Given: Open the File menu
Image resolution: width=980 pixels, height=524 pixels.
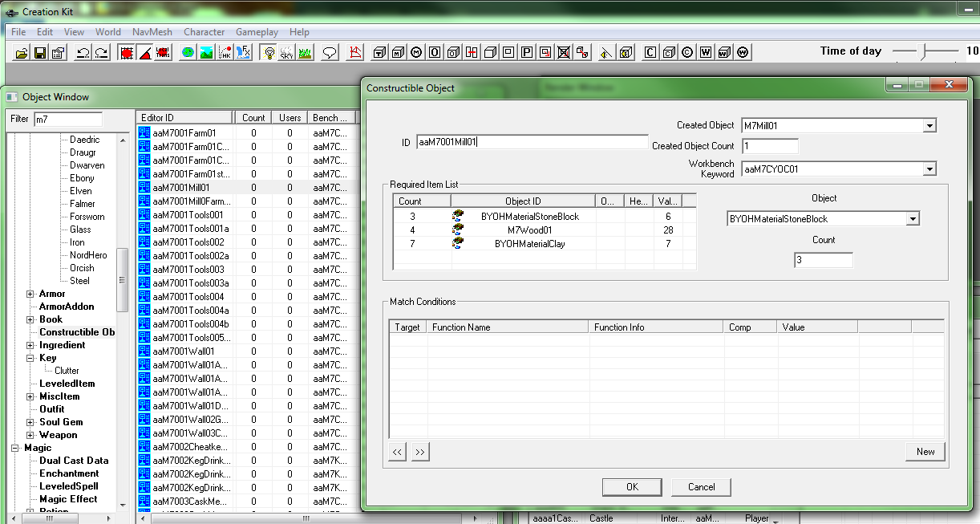Looking at the screenshot, I should (18, 32).
